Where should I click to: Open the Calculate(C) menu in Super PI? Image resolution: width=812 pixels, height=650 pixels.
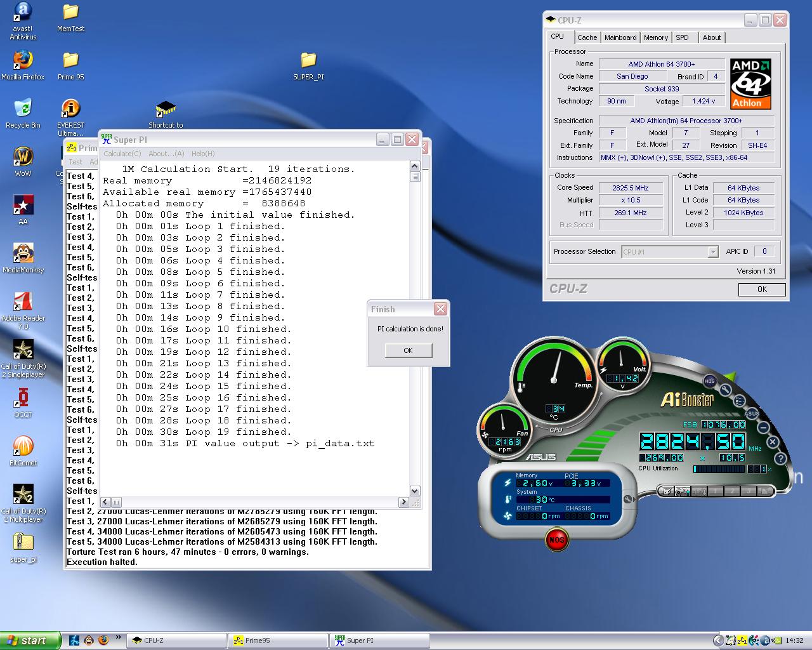coord(122,154)
